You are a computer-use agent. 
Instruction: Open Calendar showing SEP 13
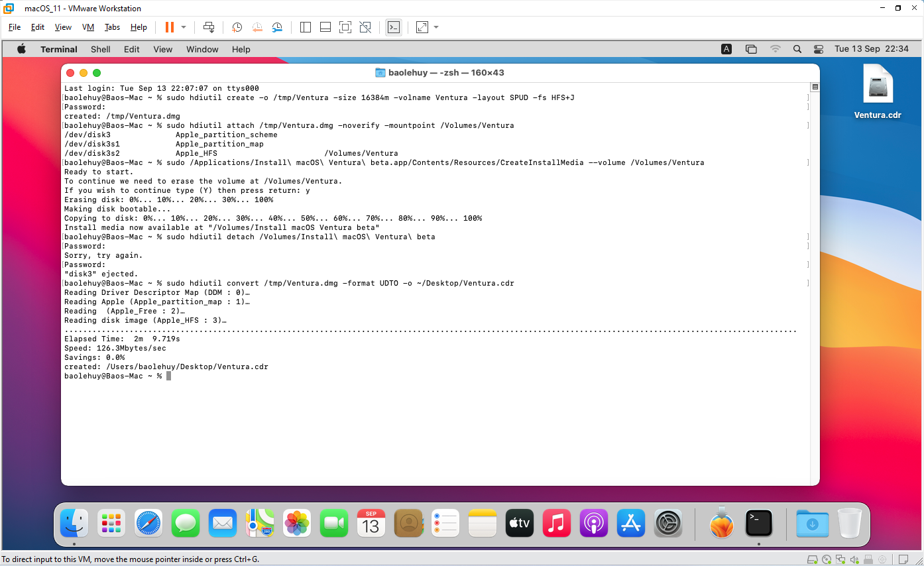coord(371,524)
